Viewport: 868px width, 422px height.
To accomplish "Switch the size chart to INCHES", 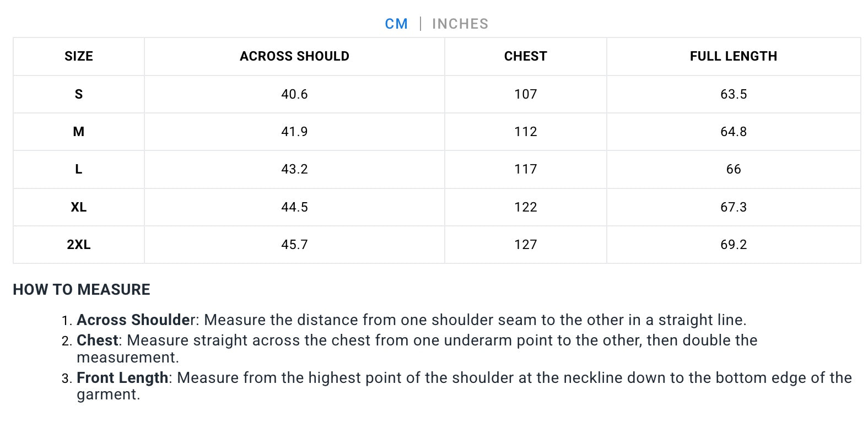I will (x=460, y=24).
